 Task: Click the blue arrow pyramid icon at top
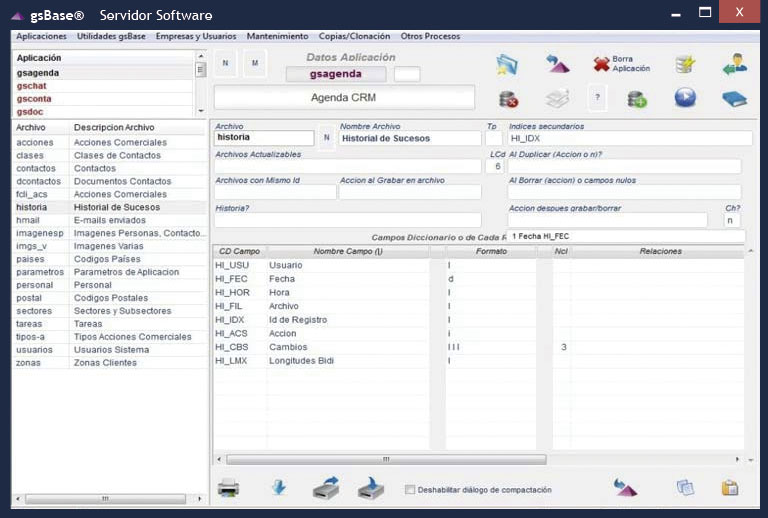(557, 64)
